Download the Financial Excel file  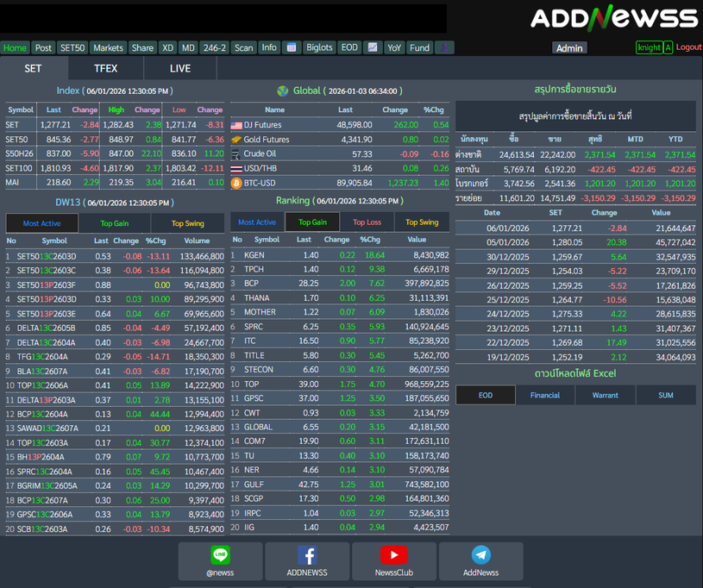545,395
